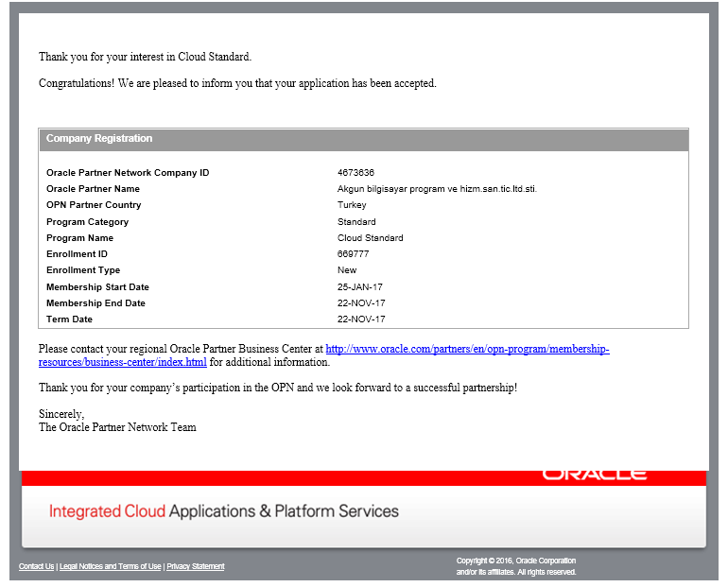This screenshot has width=728, height=587.
Task: Click the copyright Oracle Corporation notice
Action: (516, 566)
